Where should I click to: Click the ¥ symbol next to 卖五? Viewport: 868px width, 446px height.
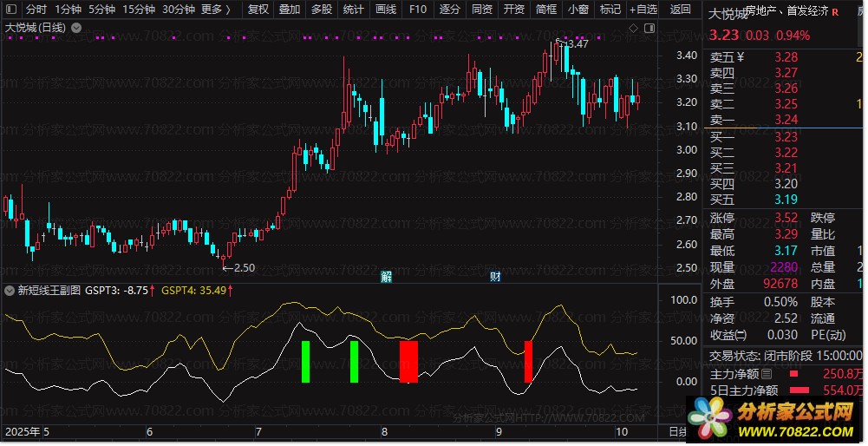click(741, 56)
